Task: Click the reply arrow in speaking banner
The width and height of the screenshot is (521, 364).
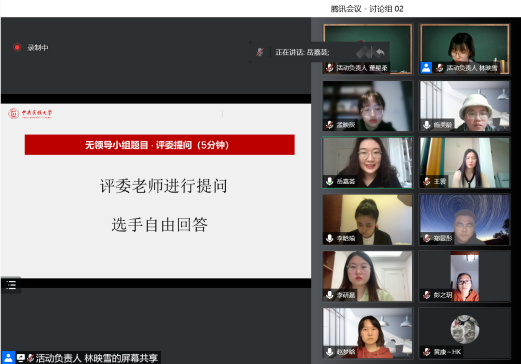Action: tap(380, 52)
